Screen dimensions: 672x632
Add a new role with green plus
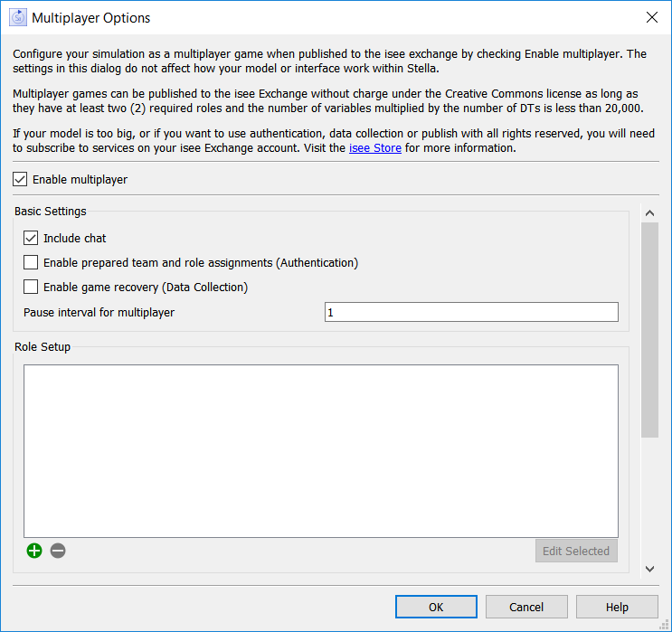(x=34, y=551)
